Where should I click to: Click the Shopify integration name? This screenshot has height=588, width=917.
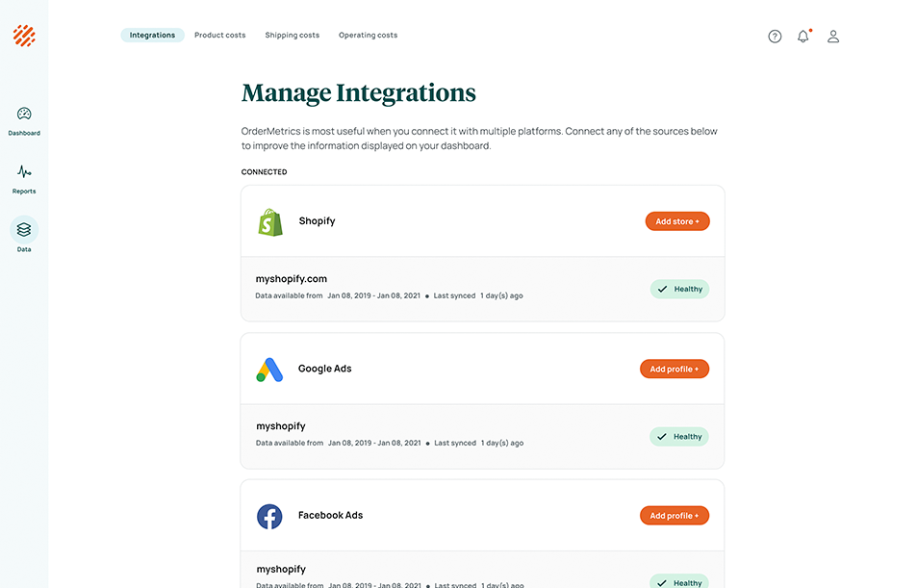pyautogui.click(x=317, y=221)
